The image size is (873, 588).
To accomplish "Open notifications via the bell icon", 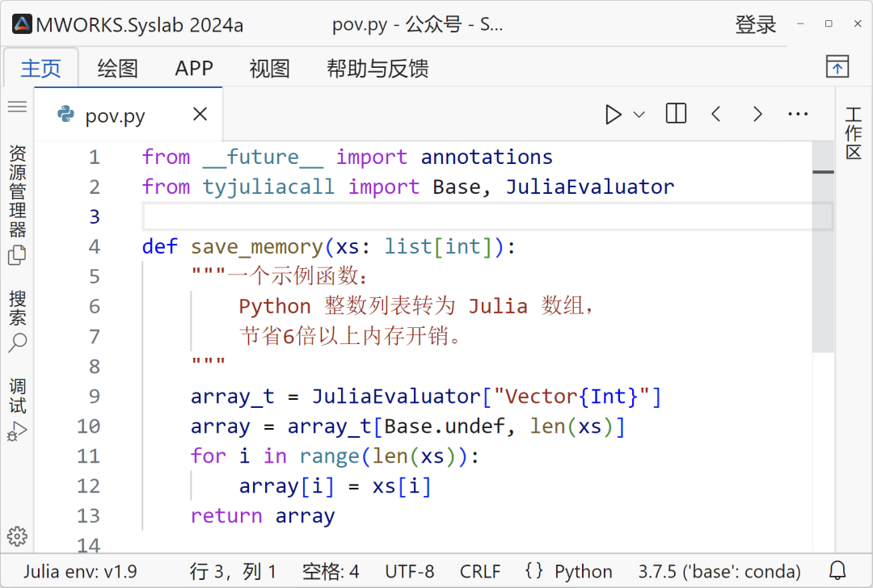I will (x=838, y=571).
